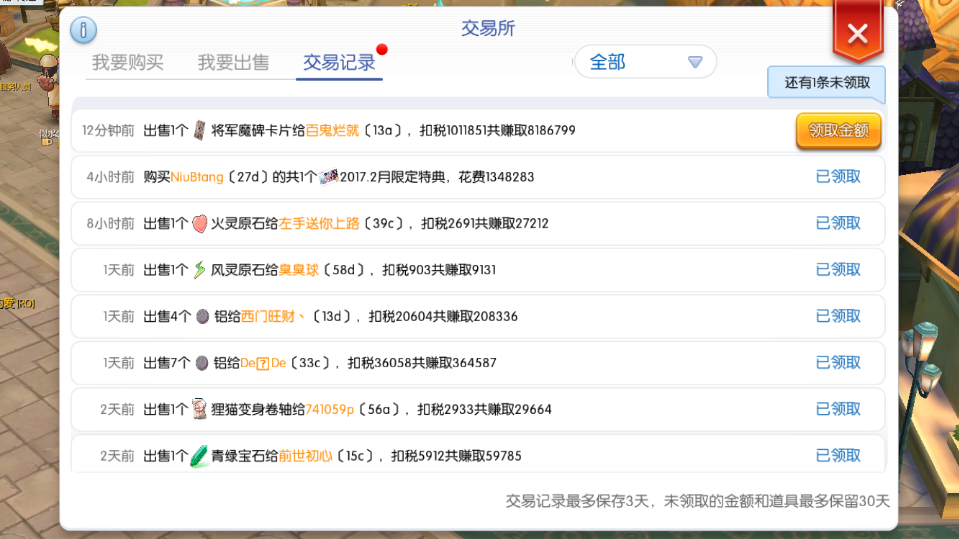This screenshot has width=959, height=539.
Task: Click the 扣税36058共赚取364587 text
Action: (422, 363)
